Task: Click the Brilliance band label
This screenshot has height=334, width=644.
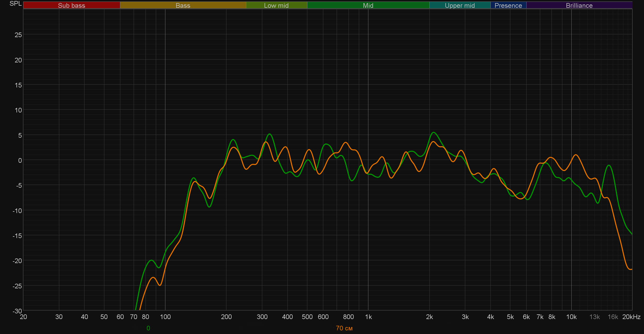Action: 579,5
